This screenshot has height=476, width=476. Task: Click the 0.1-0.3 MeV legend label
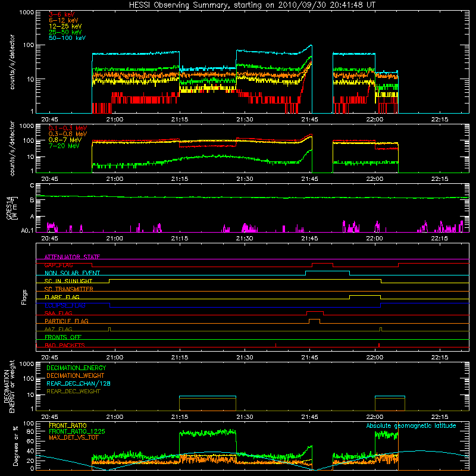coord(68,128)
